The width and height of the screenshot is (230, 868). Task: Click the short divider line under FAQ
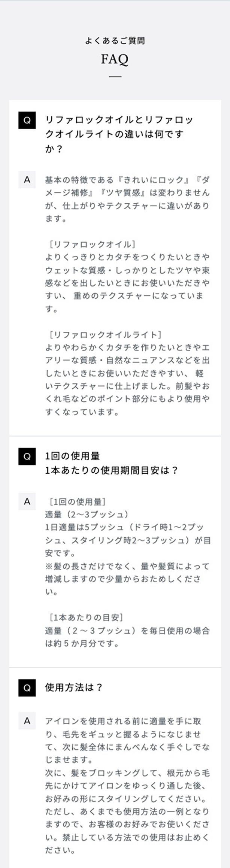point(115,77)
